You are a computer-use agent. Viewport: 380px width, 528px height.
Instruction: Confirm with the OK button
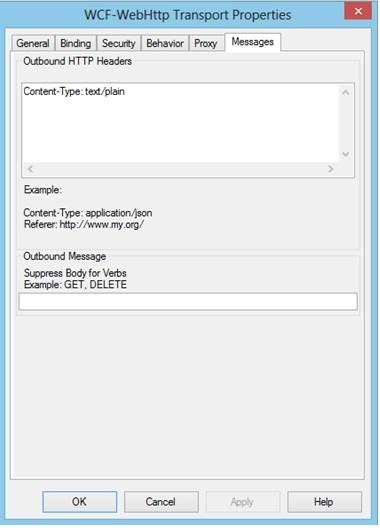(x=80, y=502)
